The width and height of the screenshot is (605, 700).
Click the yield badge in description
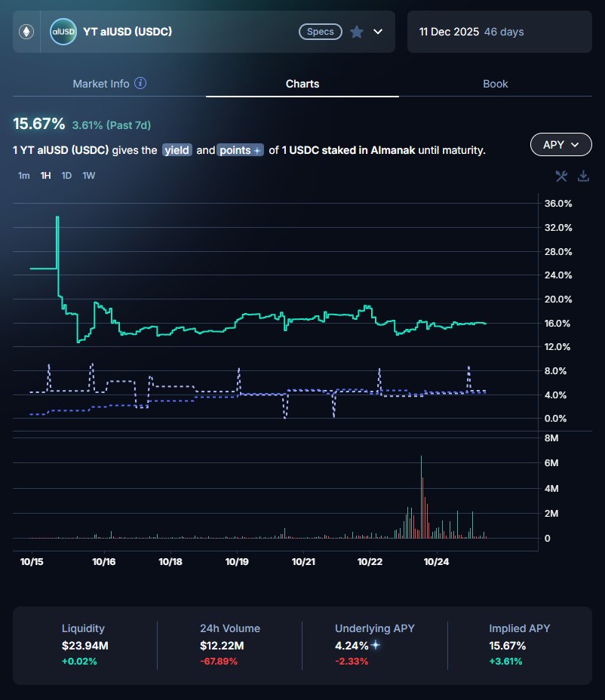[x=178, y=150]
